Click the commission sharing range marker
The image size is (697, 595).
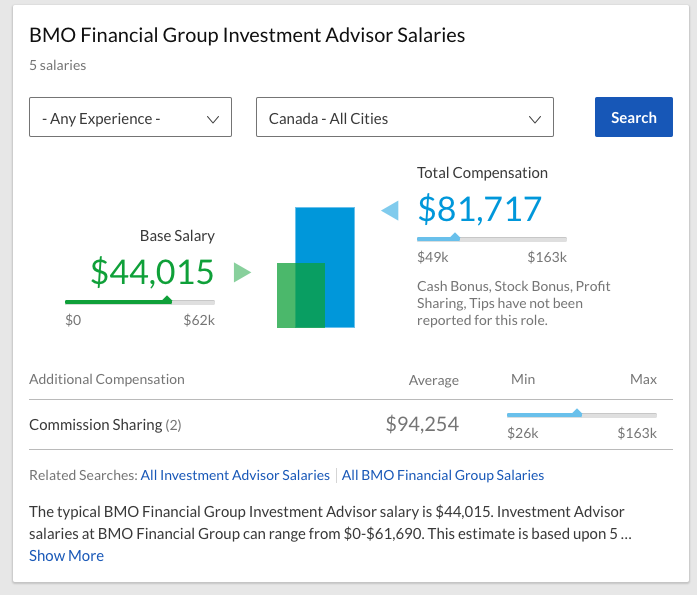click(x=577, y=413)
